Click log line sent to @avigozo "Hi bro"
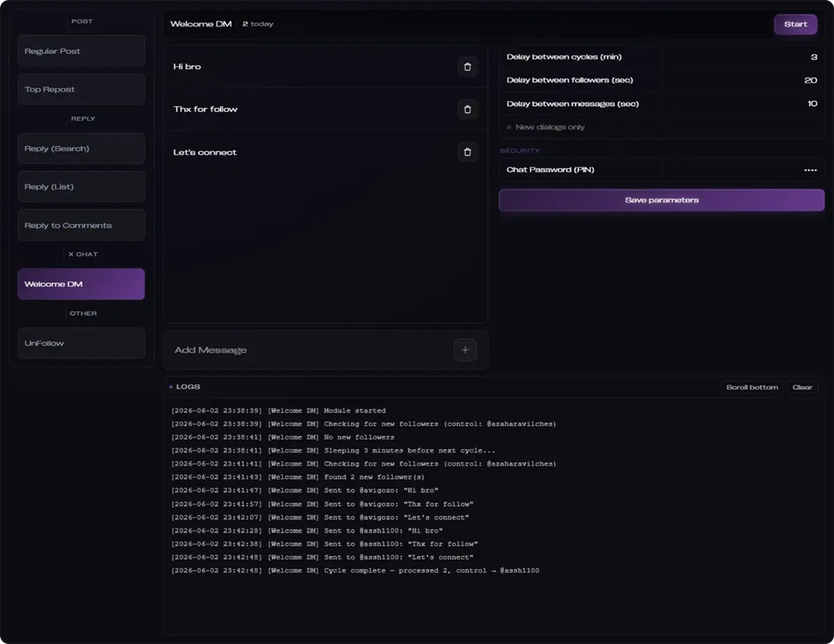Viewport: 834px width, 644px height. click(304, 490)
